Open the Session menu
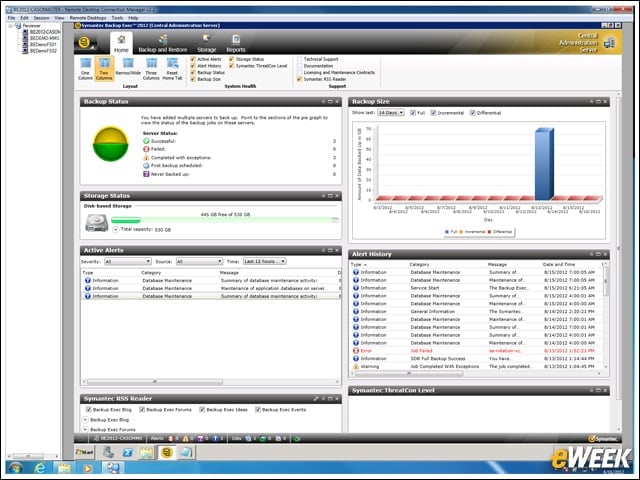Screen dimensions: 640x480 (x=41, y=18)
